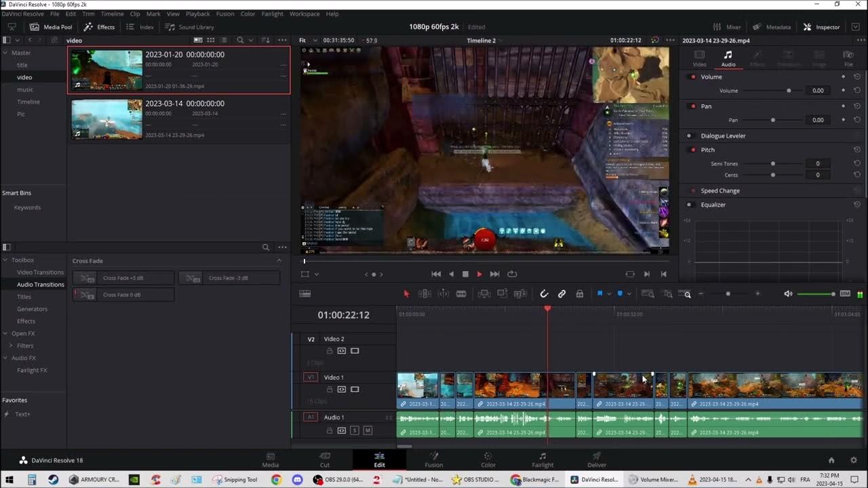868x488 pixels.
Task: Toggle the Pan section enable switch
Action: tap(692, 106)
